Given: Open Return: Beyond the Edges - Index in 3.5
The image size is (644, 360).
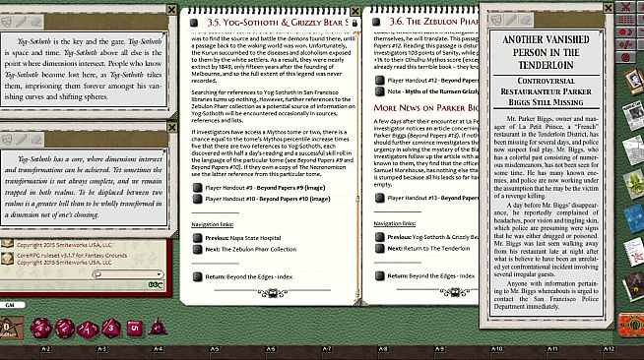Looking at the screenshot, I should coord(248,276).
